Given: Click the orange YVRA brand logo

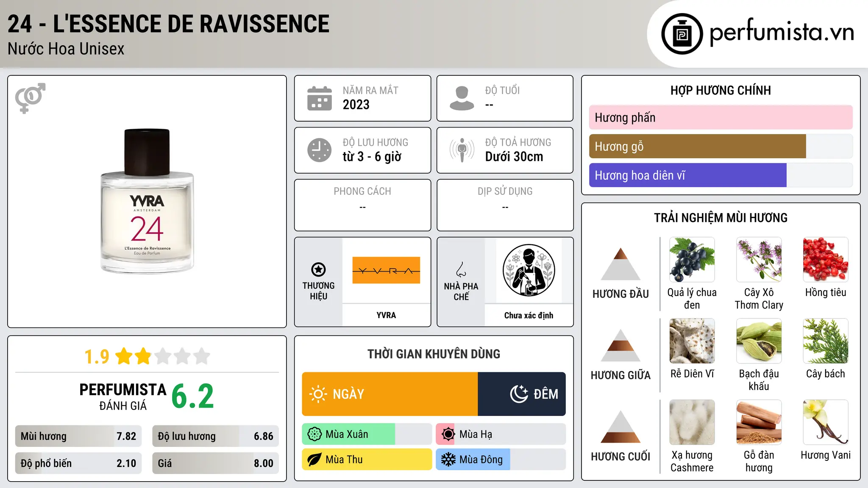Looking at the screenshot, I should [386, 270].
